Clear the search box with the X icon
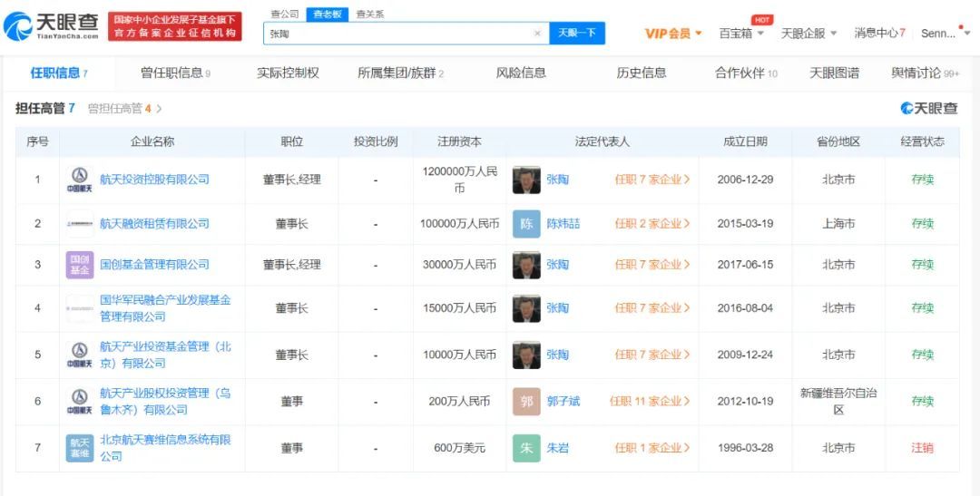The height and width of the screenshot is (496, 980). pos(537,34)
